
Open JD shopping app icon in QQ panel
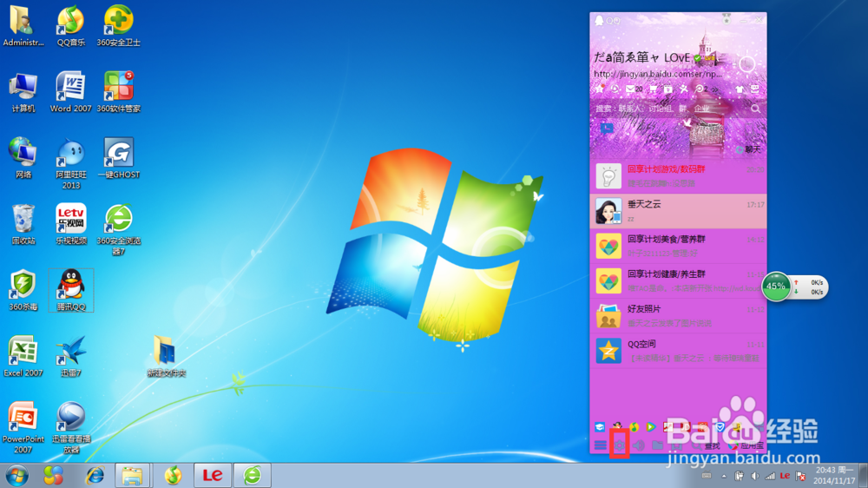(686, 427)
